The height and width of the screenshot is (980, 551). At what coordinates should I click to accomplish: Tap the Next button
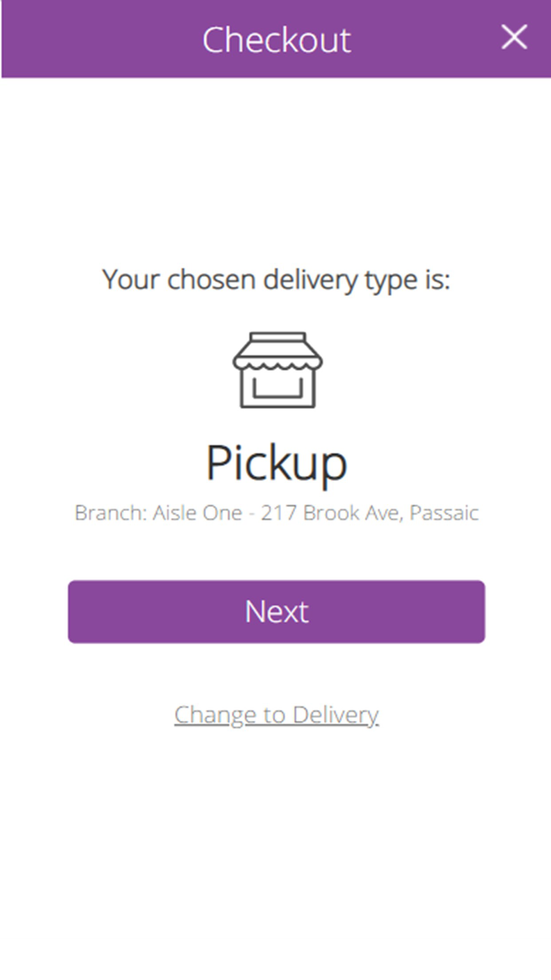click(x=277, y=612)
